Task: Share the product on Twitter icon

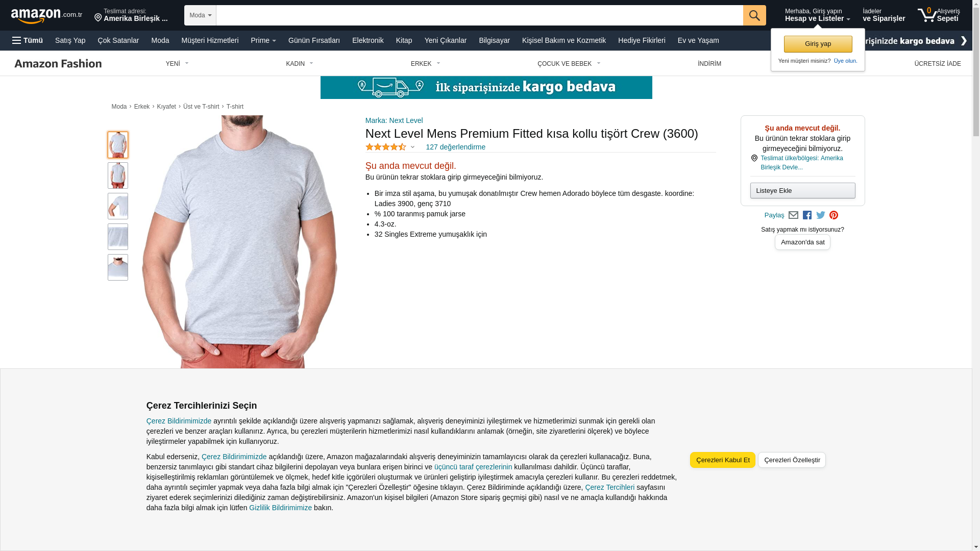Action: click(821, 215)
